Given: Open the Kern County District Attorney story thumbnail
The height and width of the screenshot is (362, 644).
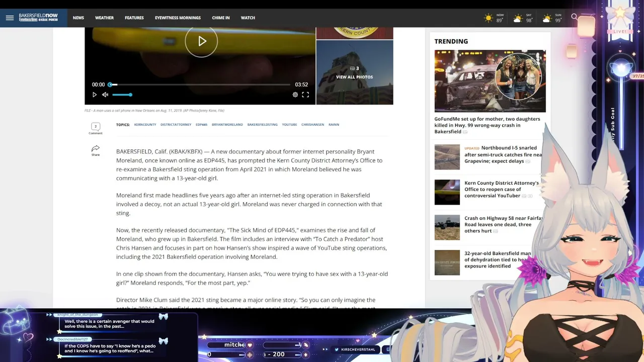Looking at the screenshot, I should pos(447,192).
